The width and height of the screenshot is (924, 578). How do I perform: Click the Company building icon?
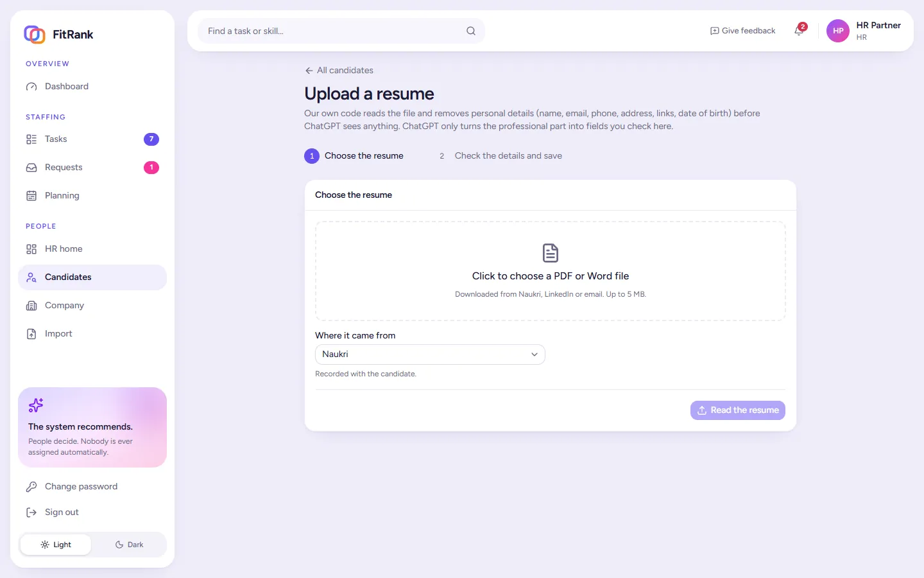[31, 306]
